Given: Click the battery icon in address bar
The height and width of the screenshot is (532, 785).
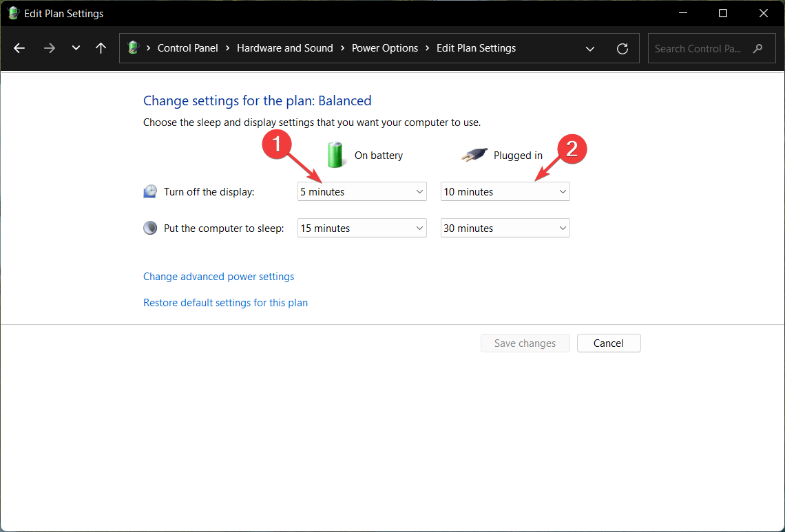Looking at the screenshot, I should 134,48.
